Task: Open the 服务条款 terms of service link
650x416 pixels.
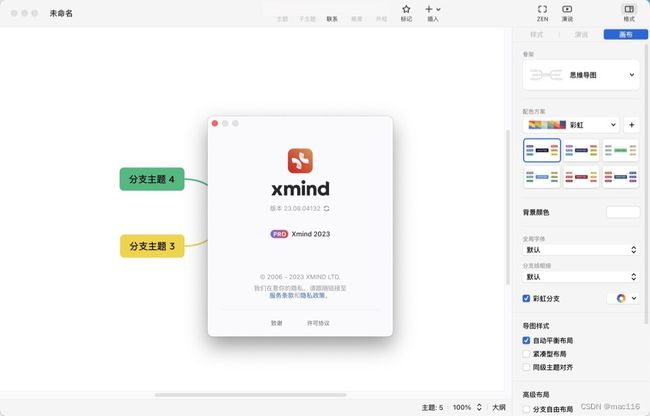Action: point(281,295)
